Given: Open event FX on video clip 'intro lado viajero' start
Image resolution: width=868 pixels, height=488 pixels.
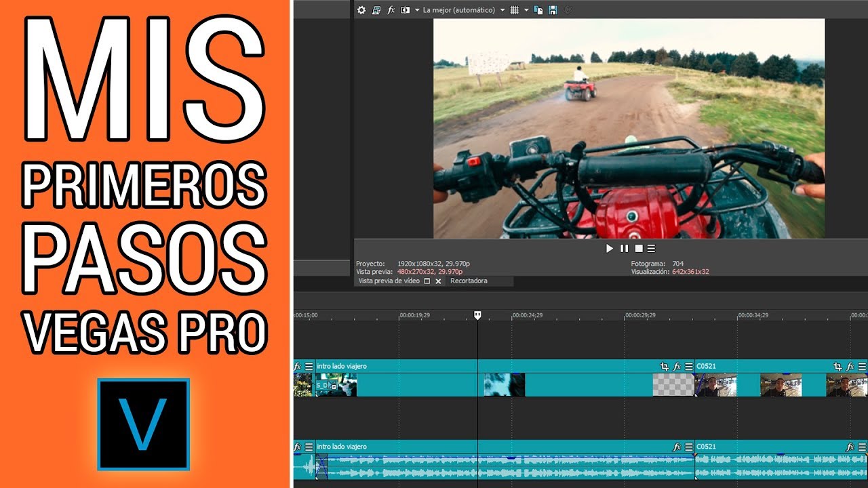Looking at the screenshot, I should tap(298, 366).
